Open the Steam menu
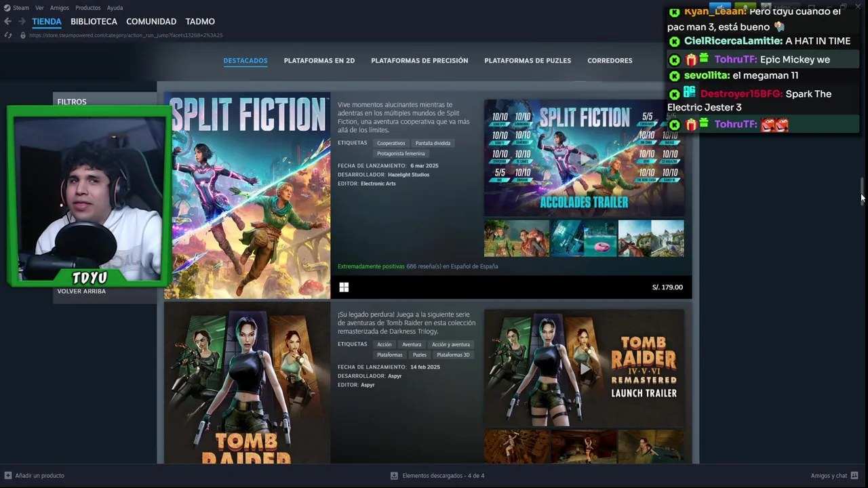 coord(21,8)
